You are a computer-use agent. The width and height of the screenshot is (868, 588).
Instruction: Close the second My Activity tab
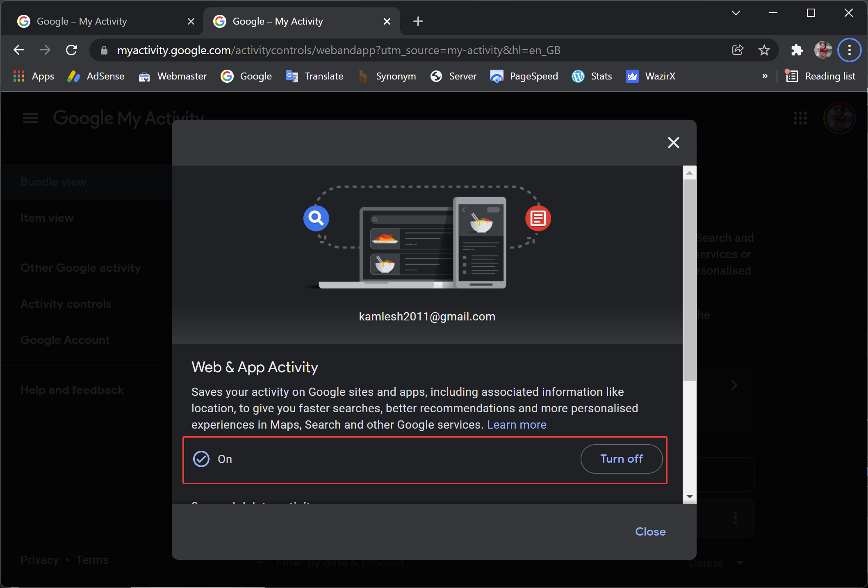(387, 21)
